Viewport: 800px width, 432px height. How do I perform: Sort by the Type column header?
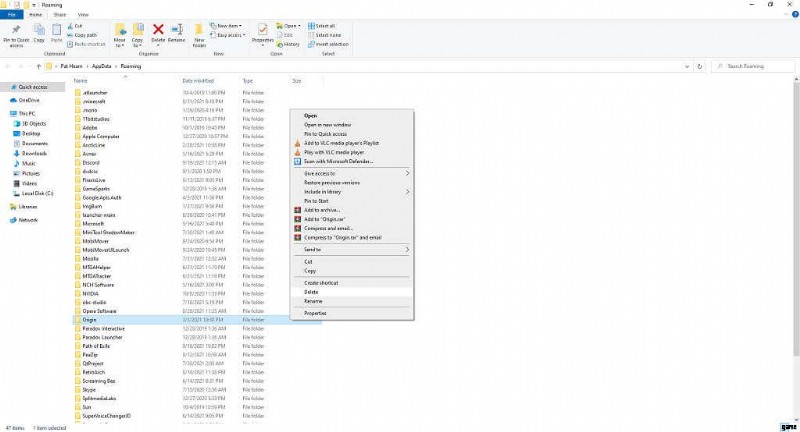pos(248,81)
